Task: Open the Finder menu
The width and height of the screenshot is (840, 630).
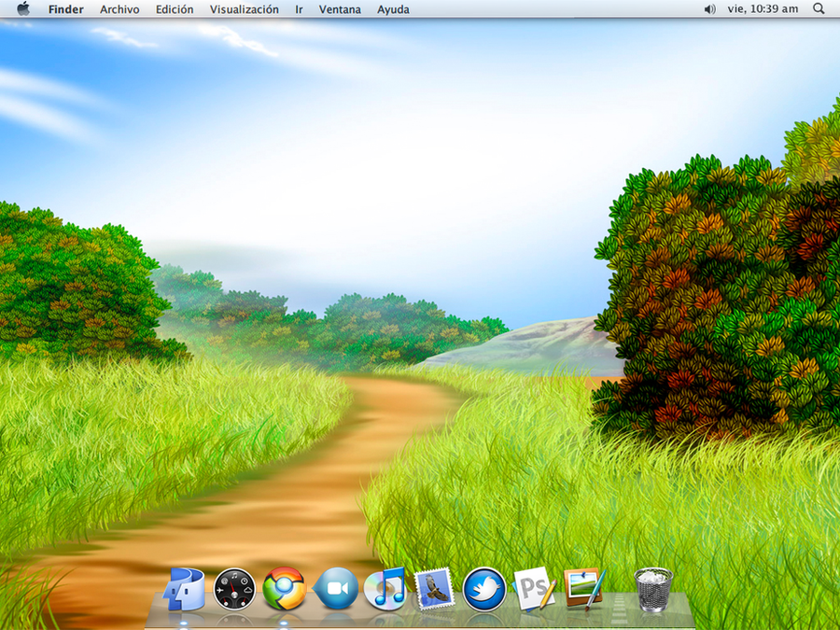Action: [x=66, y=9]
